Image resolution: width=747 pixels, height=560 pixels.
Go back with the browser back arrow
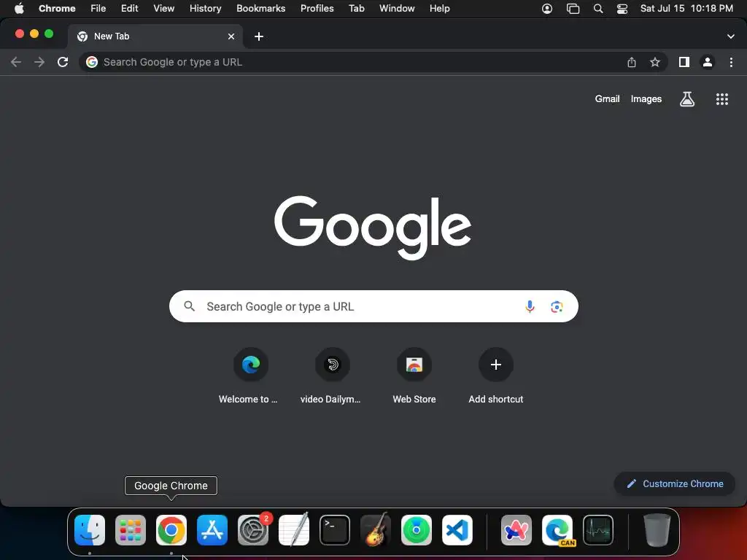coord(16,62)
